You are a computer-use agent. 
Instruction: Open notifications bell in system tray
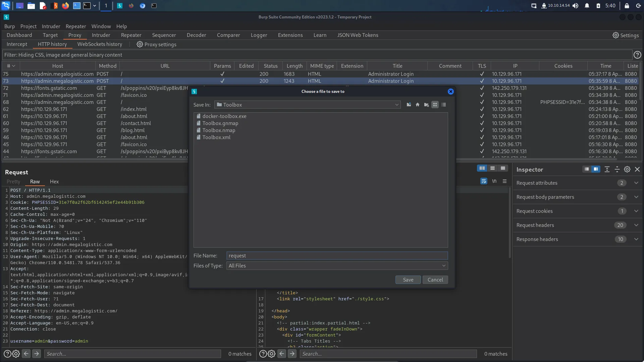coord(587,5)
